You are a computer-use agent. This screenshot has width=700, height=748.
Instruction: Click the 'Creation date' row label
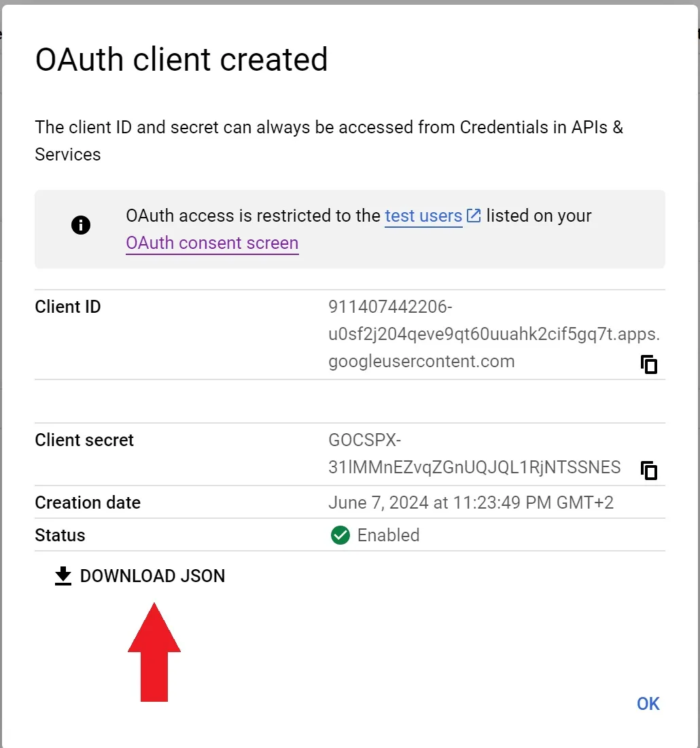point(88,503)
